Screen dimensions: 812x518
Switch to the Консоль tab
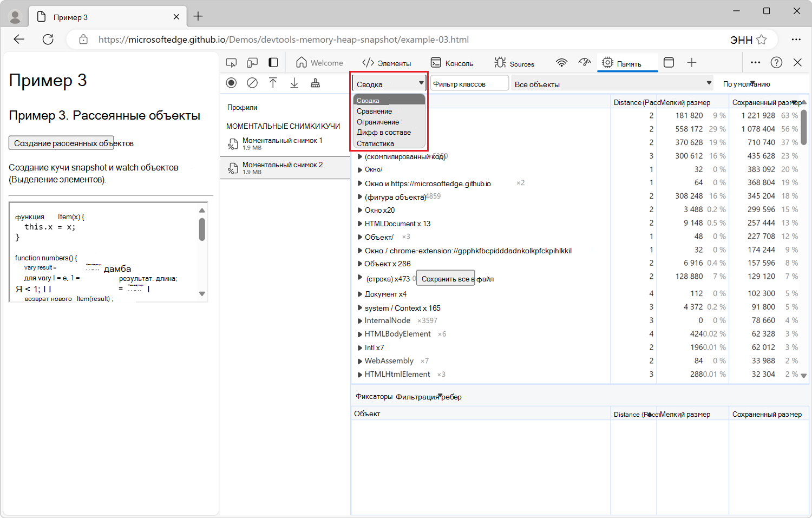tap(452, 63)
